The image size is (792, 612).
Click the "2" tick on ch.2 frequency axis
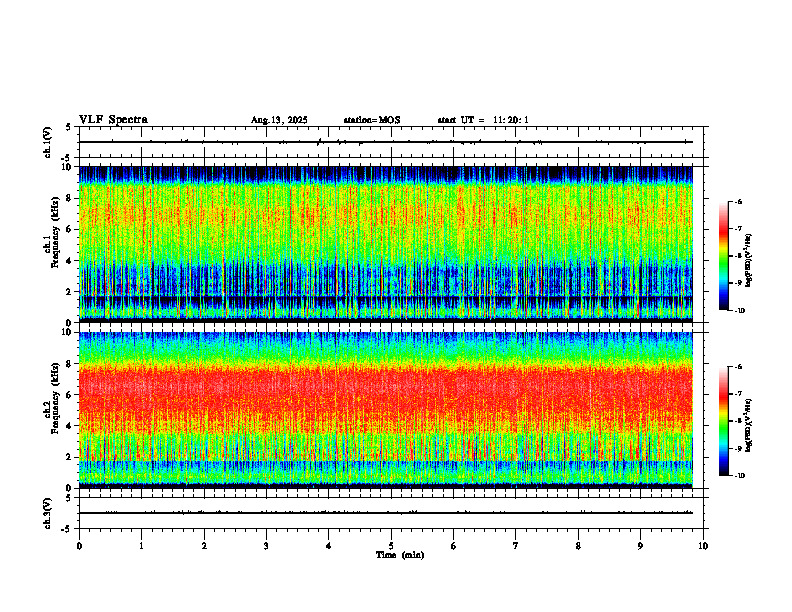(69, 457)
